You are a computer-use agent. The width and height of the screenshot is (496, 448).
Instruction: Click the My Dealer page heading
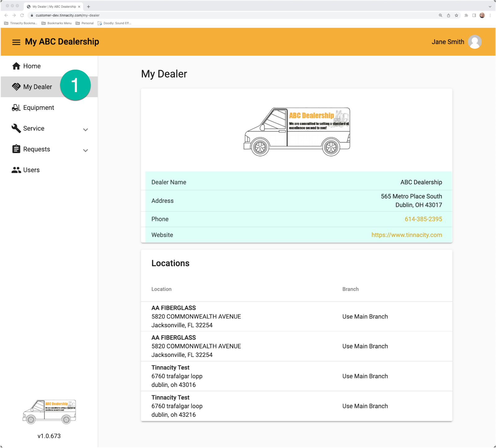coord(164,74)
